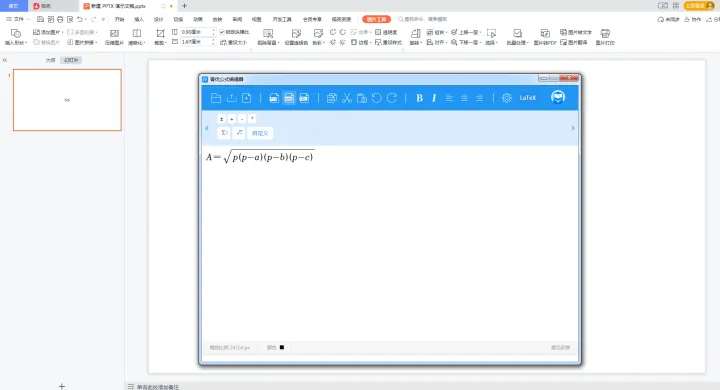Collapse the slide panel with double chevron
The width and height of the screenshot is (720, 390).
click(5, 60)
